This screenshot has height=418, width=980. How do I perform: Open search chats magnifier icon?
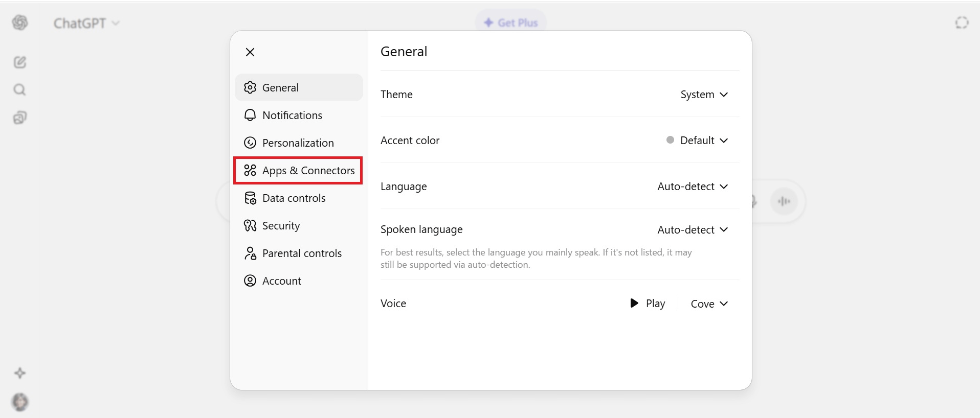pos(20,90)
